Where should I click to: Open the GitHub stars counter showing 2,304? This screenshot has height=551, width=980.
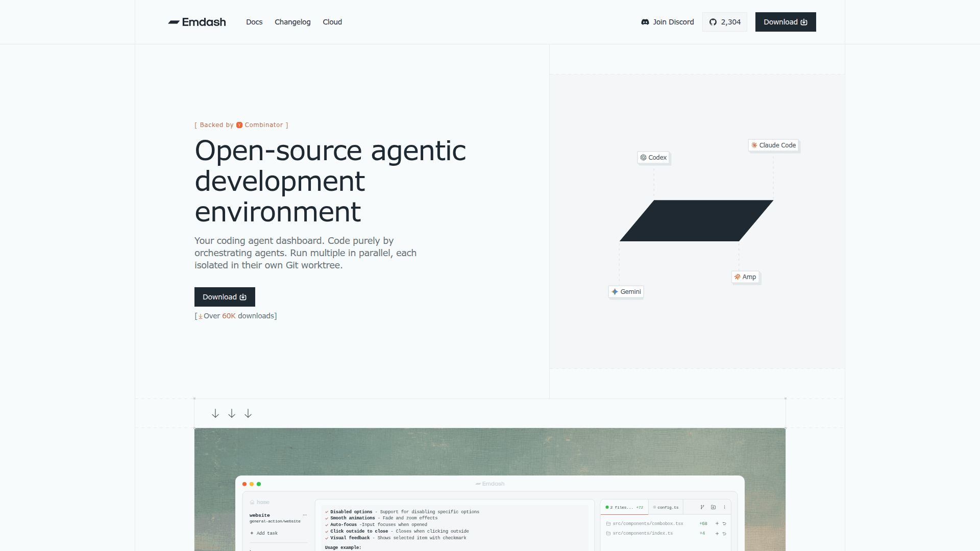click(x=724, y=22)
